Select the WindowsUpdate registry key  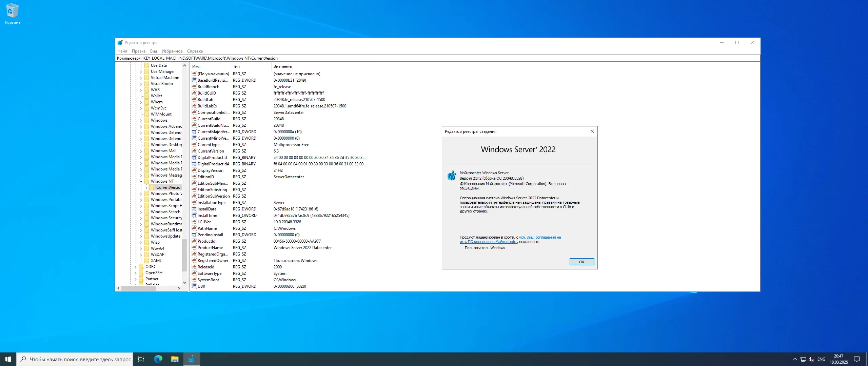point(165,236)
